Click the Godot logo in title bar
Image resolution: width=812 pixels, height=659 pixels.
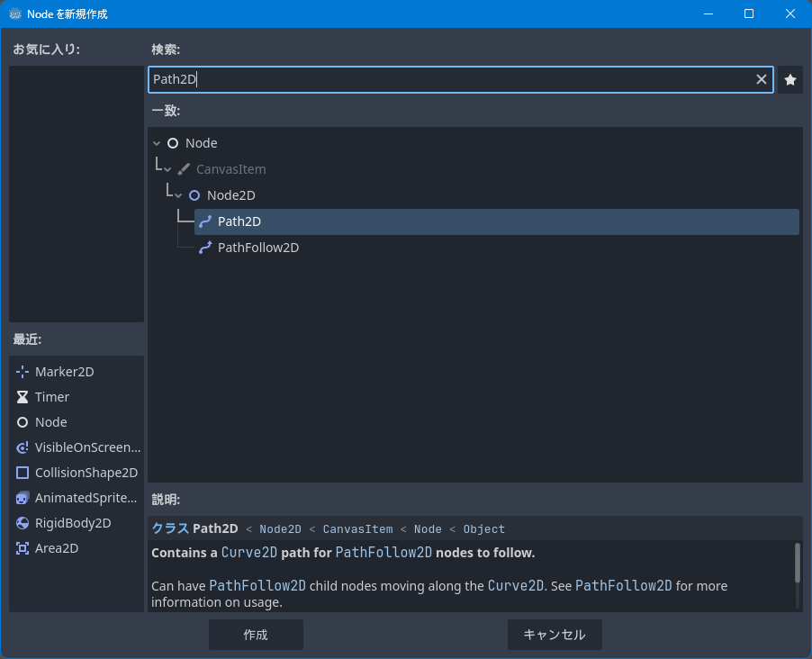click(15, 14)
